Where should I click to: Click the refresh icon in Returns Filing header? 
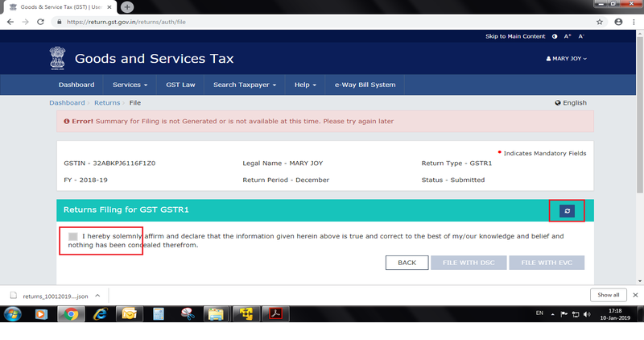pos(567,211)
